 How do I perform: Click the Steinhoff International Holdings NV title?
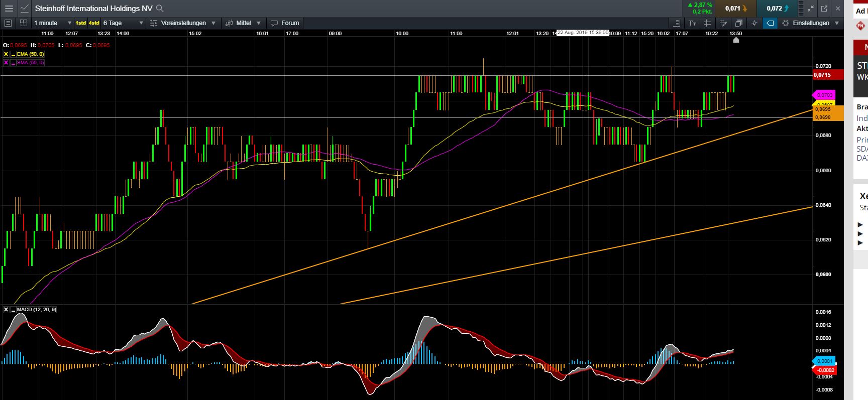pyautogui.click(x=93, y=9)
